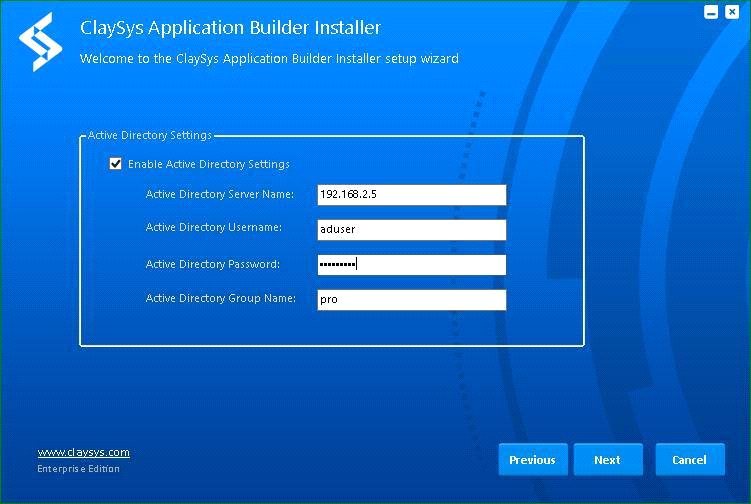Click the 'Active Directory Group Name:' label
This screenshot has width=751, height=504.
[221, 298]
